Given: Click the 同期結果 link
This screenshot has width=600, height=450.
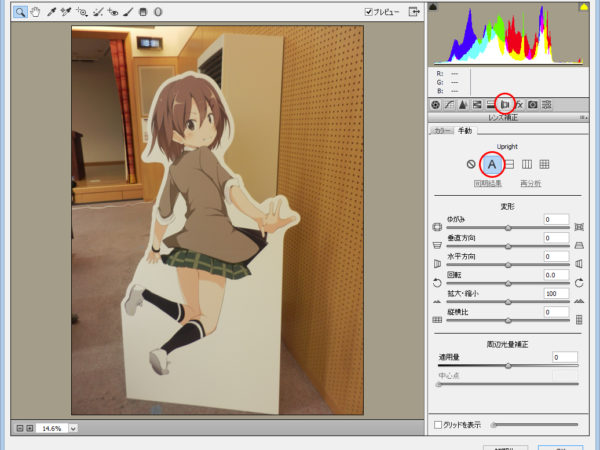Looking at the screenshot, I should tap(488, 184).
